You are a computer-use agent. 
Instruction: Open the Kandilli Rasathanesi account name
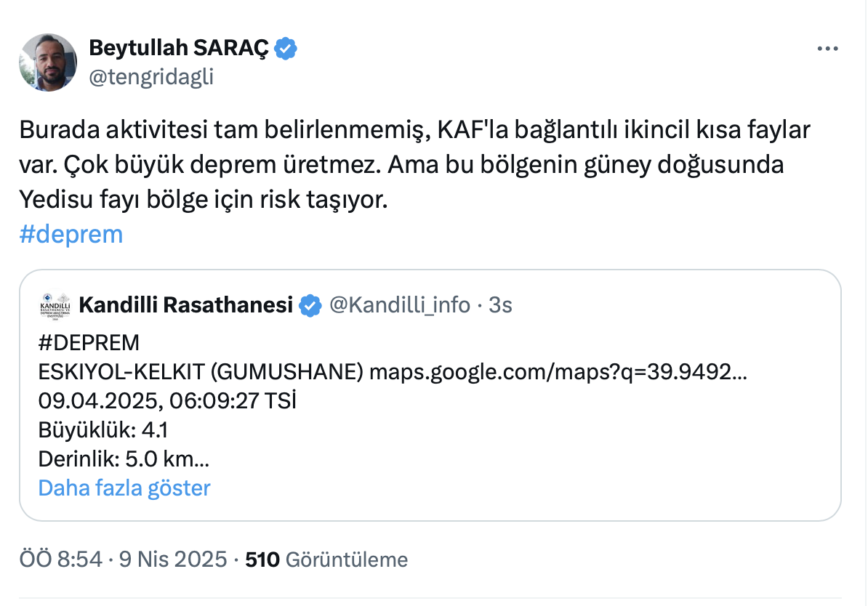click(185, 305)
